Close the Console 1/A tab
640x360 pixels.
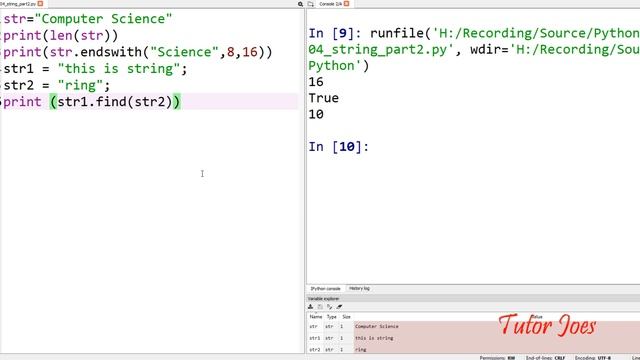(347, 4)
